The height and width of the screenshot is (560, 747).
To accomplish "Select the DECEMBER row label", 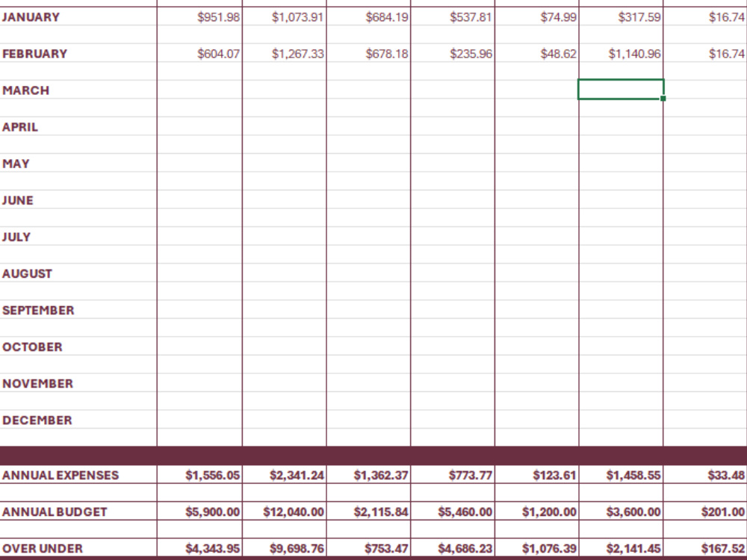I will 37,420.
